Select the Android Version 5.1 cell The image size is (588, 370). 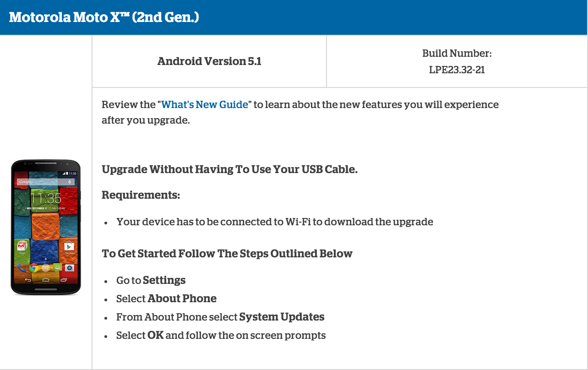[209, 61]
